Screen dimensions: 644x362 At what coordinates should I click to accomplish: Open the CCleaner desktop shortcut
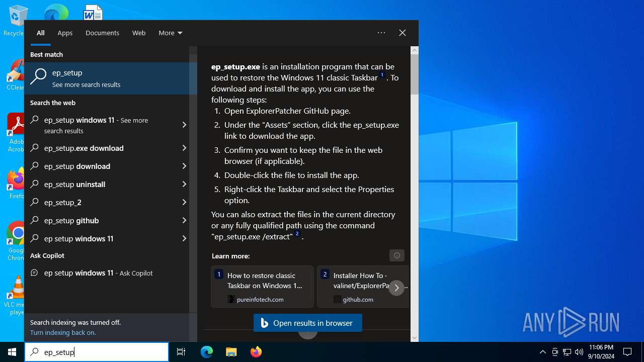pos(15,75)
